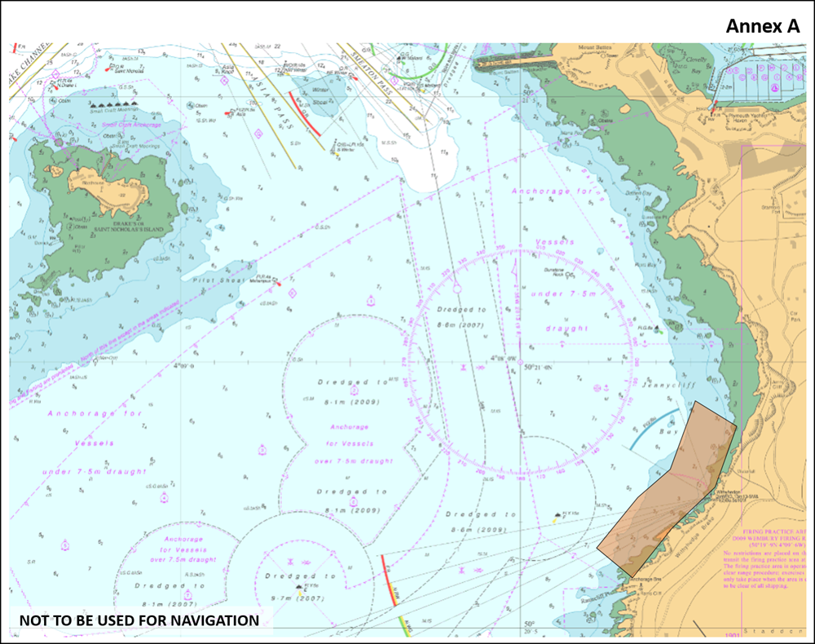Screen dimensions: 815x644
Task: Select the NOT TO BE USED FOR NAVIGATION label
Action: click(139, 620)
